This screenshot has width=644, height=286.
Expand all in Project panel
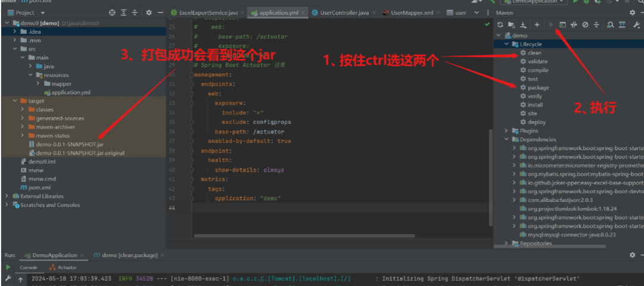tap(123, 13)
